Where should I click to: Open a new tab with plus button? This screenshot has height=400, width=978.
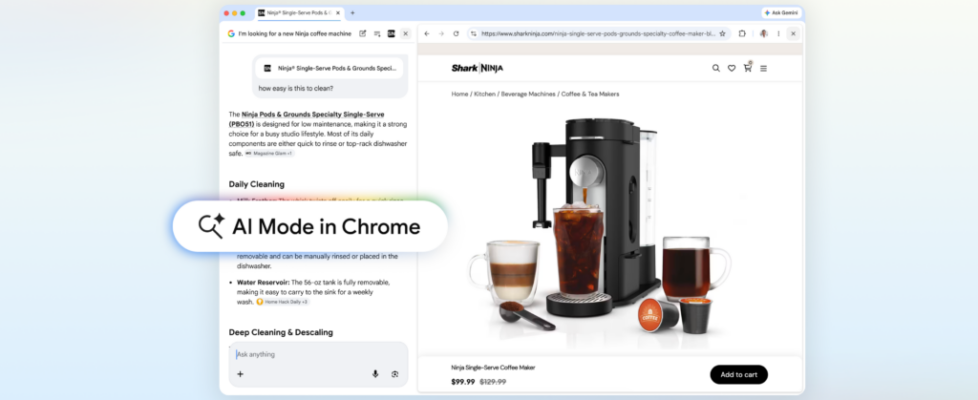click(352, 13)
